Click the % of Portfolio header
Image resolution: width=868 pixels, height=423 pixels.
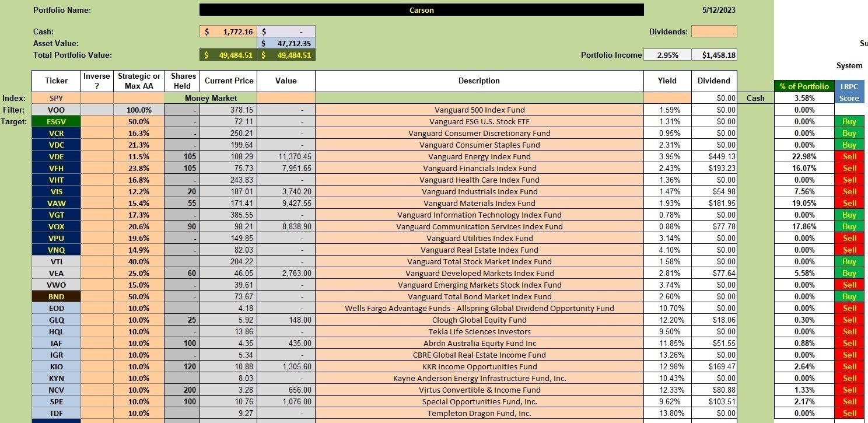(x=804, y=86)
